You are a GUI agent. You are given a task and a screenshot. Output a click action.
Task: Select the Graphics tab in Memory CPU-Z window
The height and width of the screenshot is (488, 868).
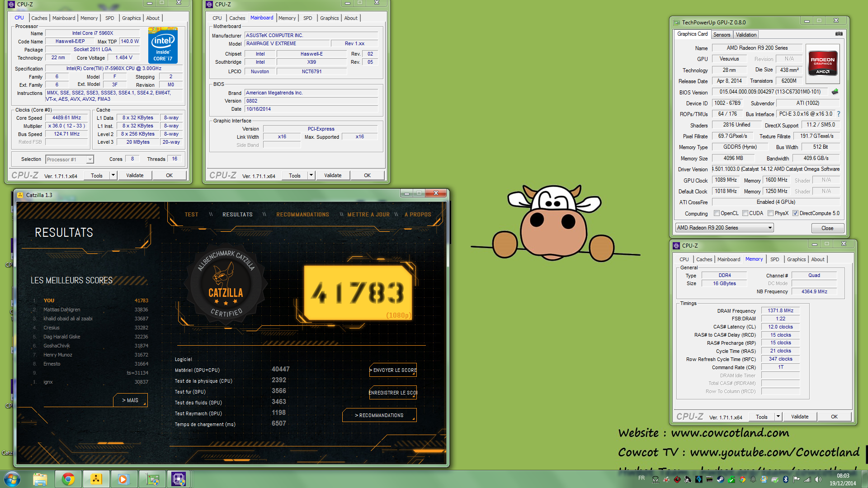[796, 259]
